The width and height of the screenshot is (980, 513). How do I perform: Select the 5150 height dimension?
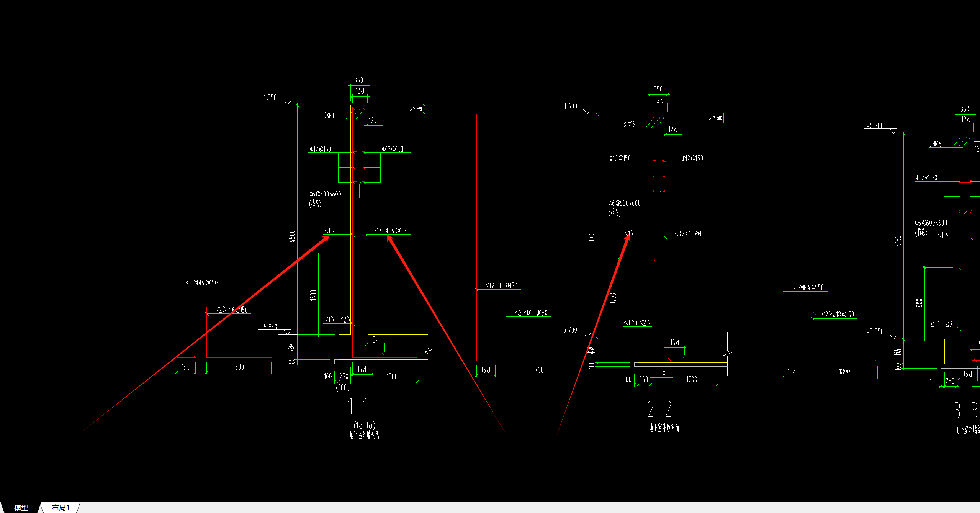(898, 241)
